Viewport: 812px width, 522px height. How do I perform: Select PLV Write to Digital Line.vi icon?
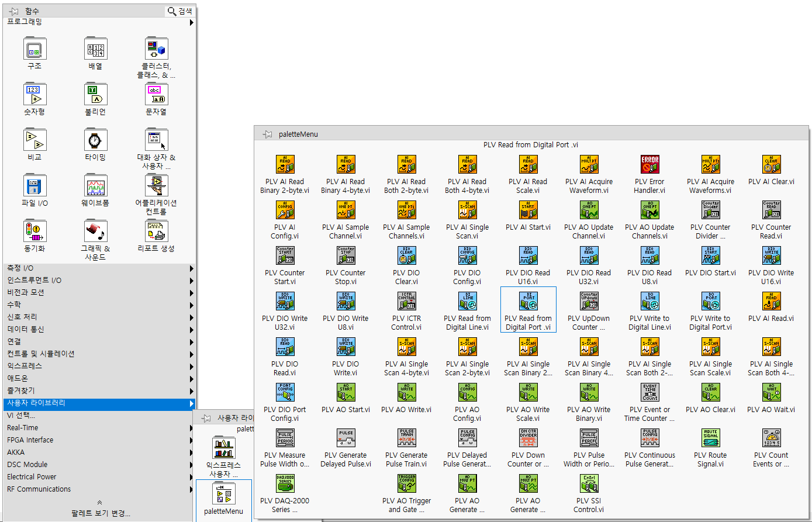click(649, 301)
